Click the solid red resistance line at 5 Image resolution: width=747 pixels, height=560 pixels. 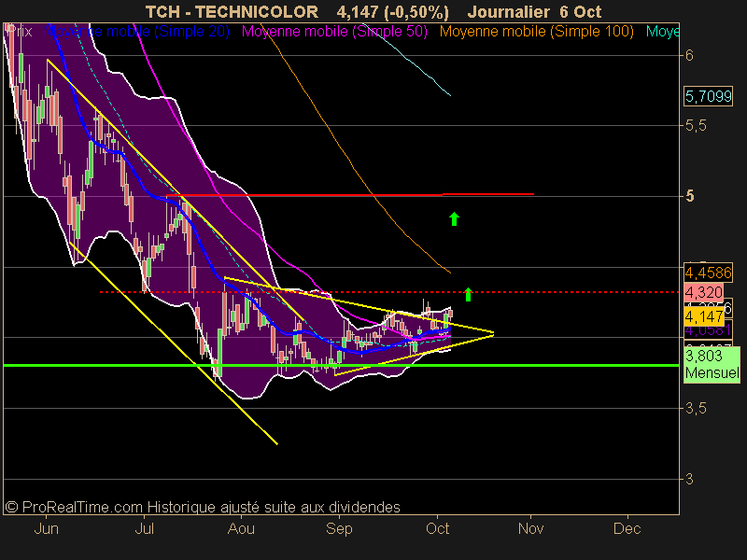click(x=350, y=195)
